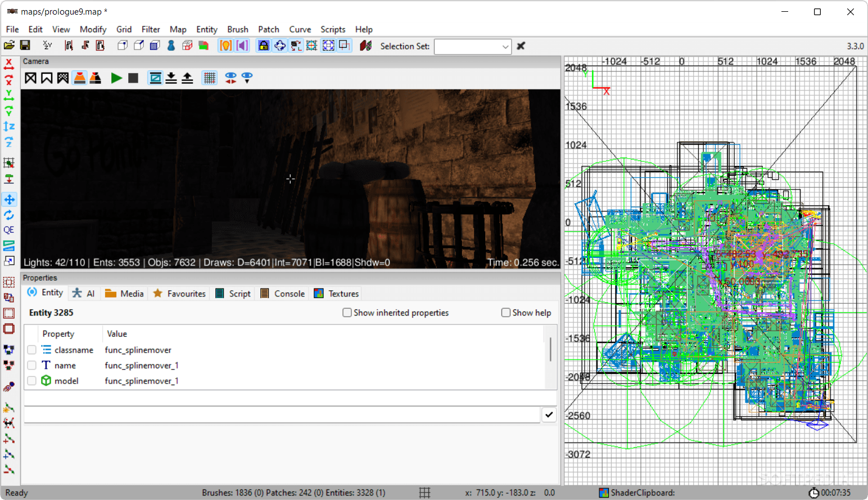Switch camera to textured checkerboard mode icon

pos(63,78)
